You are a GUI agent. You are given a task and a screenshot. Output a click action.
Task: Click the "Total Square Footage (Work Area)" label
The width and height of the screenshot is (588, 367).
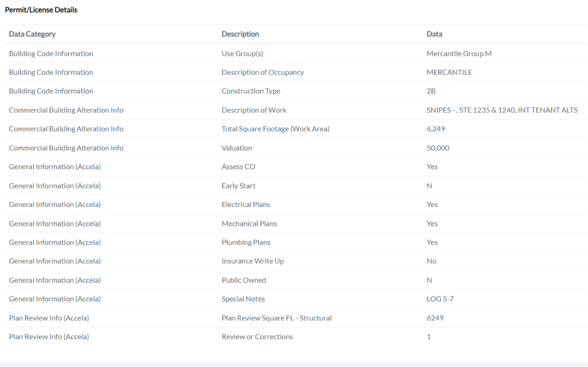pos(275,129)
